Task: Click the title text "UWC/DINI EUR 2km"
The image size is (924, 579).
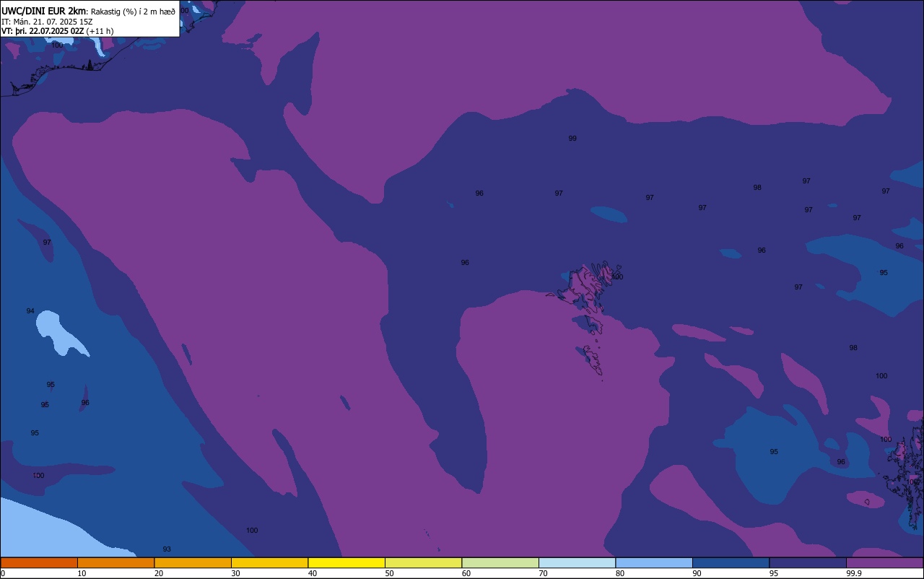Action: [44, 11]
